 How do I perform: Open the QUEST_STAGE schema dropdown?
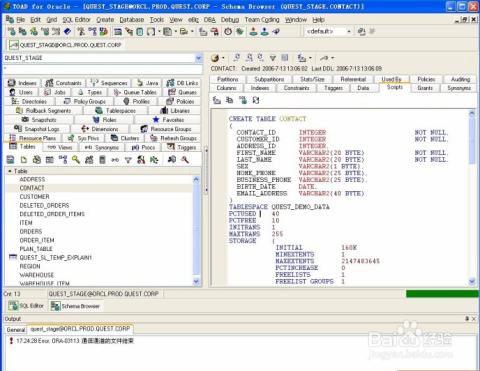[199, 58]
